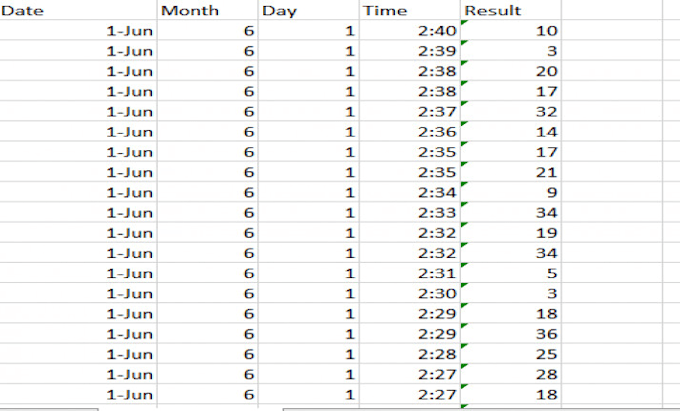Click the Time cell showing 2:40
680x411 pixels.
pyautogui.click(x=409, y=30)
